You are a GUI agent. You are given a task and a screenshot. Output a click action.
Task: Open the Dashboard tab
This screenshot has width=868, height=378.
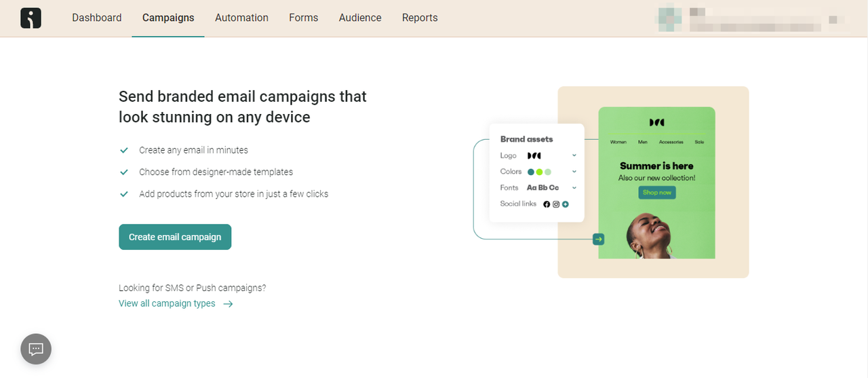pyautogui.click(x=97, y=18)
